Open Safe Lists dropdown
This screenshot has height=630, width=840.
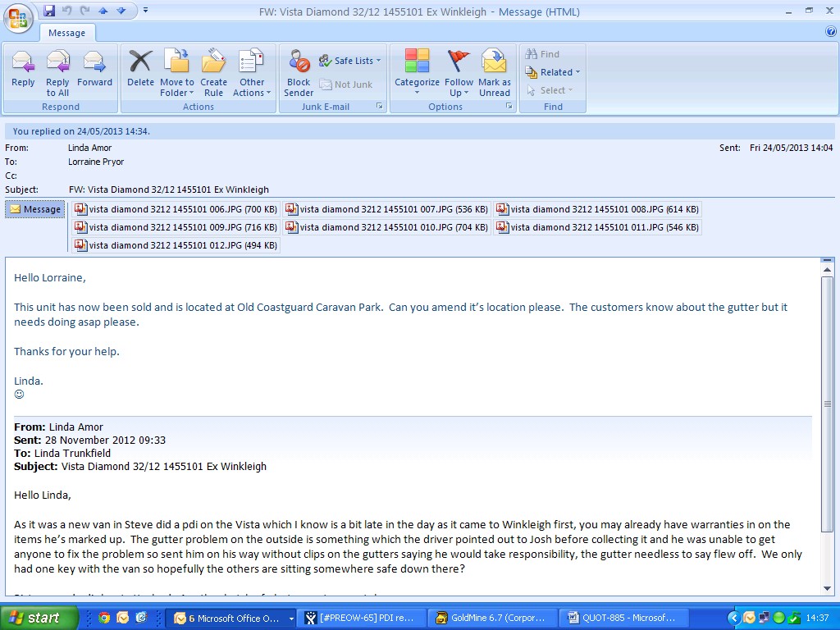(349, 61)
